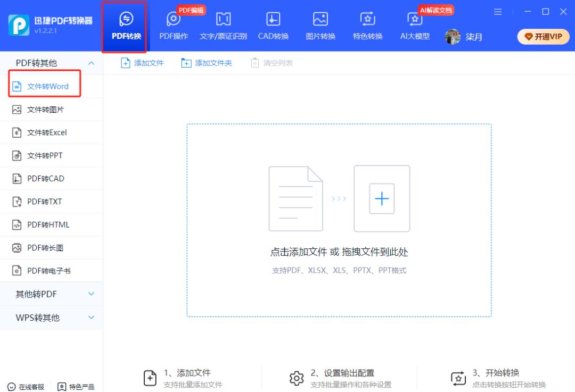Select PDF转CAD in the sidebar

pyautogui.click(x=51, y=179)
